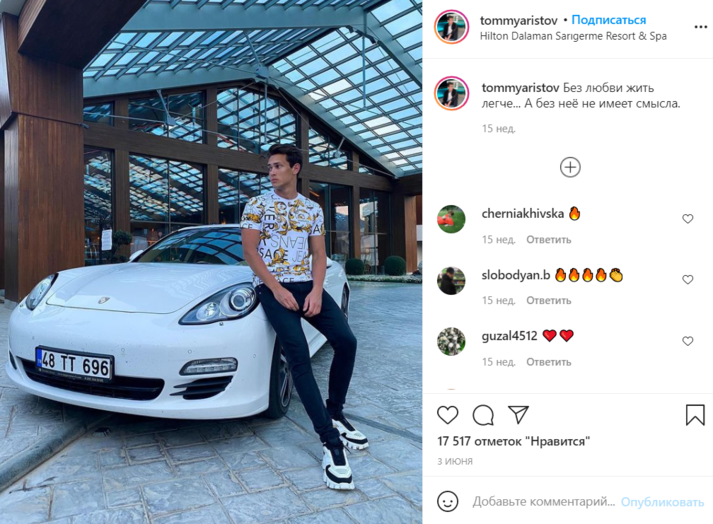Share post with paper plane icon
The width and height of the screenshot is (713, 524).
pos(518,414)
